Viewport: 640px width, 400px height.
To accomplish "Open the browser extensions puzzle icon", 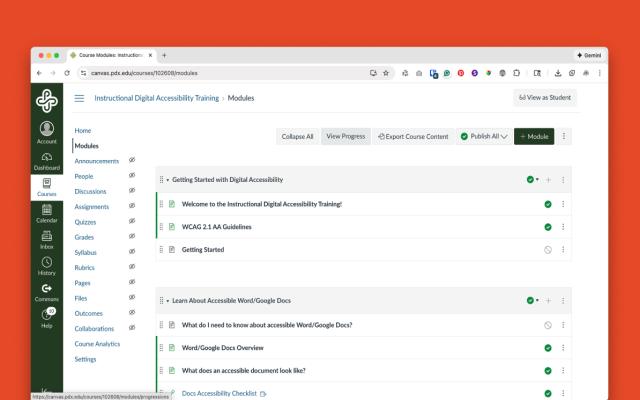I will point(516,73).
